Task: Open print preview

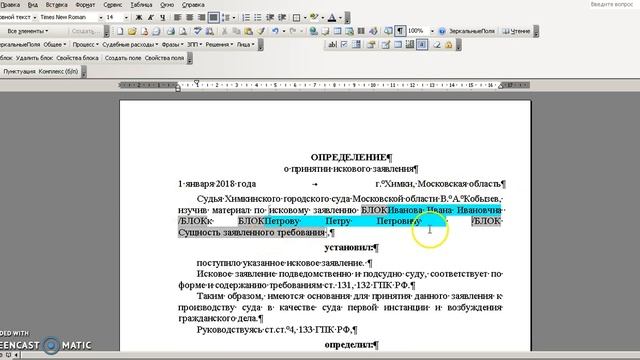Action: click(x=183, y=31)
